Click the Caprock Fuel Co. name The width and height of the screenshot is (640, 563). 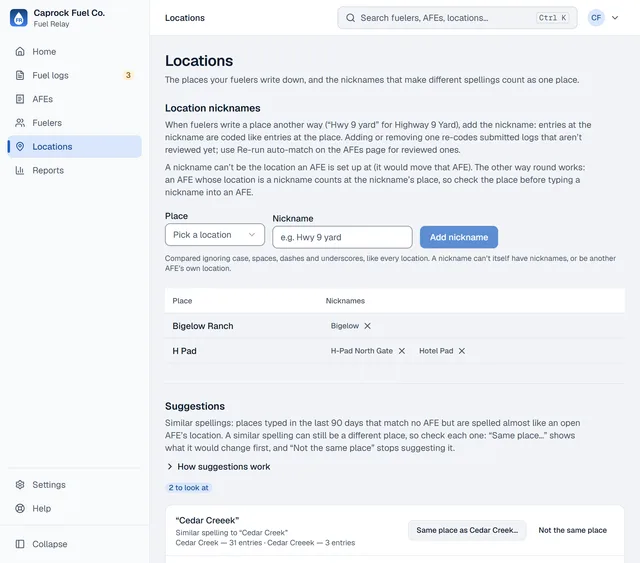click(69, 13)
